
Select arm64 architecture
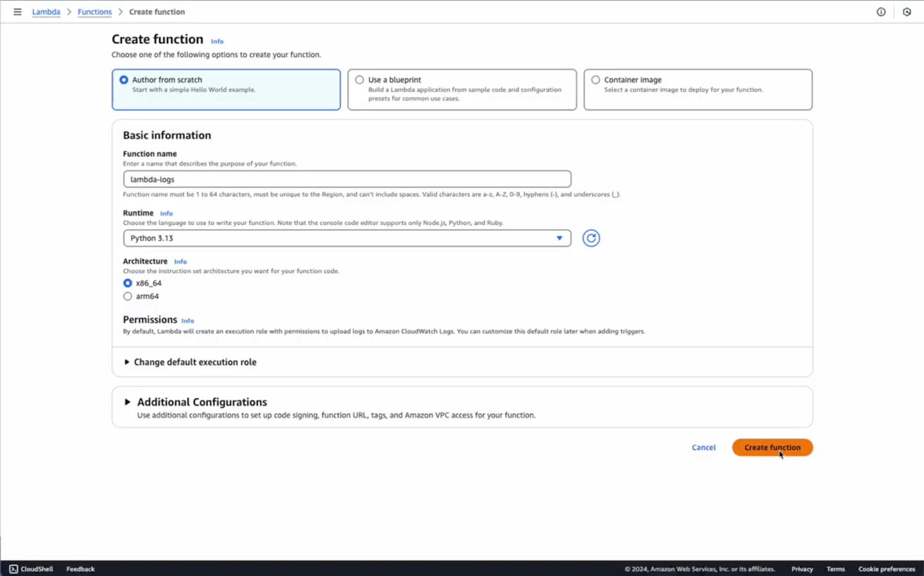click(x=128, y=296)
